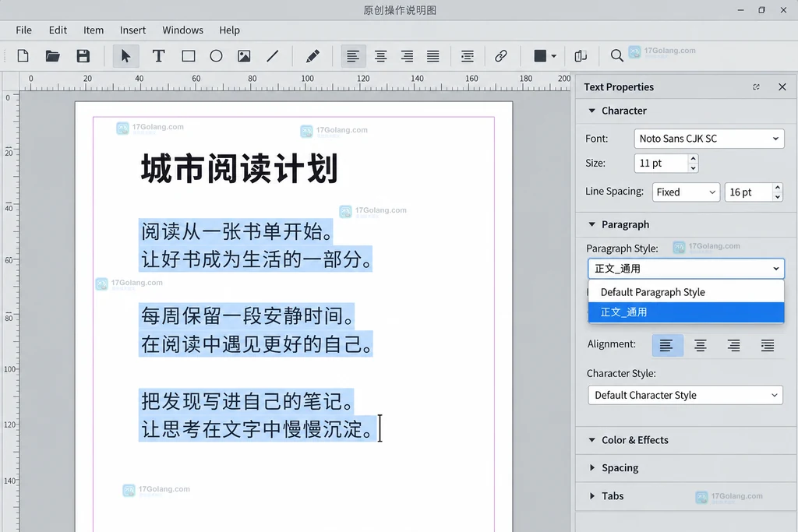Open the Help menu
798x532 pixels.
coord(230,30)
